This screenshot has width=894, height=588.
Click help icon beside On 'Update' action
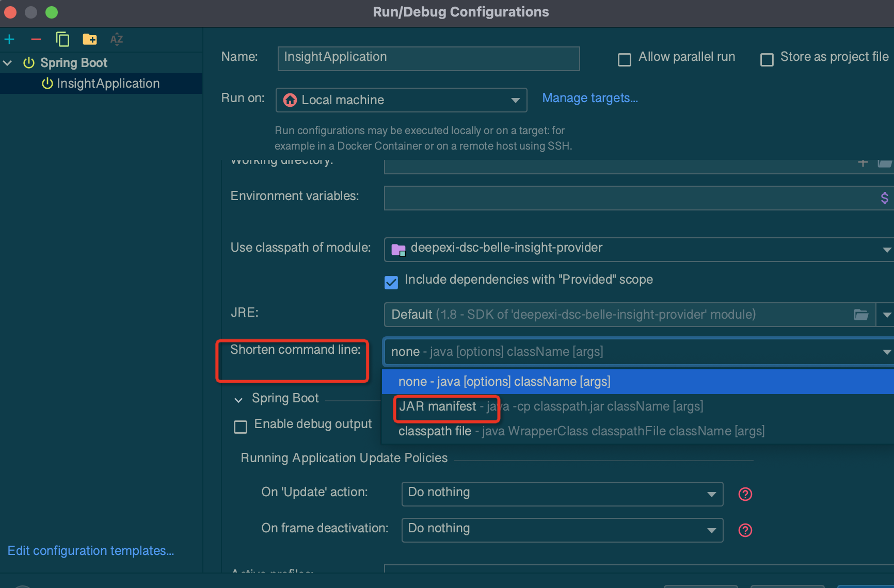coord(745,494)
